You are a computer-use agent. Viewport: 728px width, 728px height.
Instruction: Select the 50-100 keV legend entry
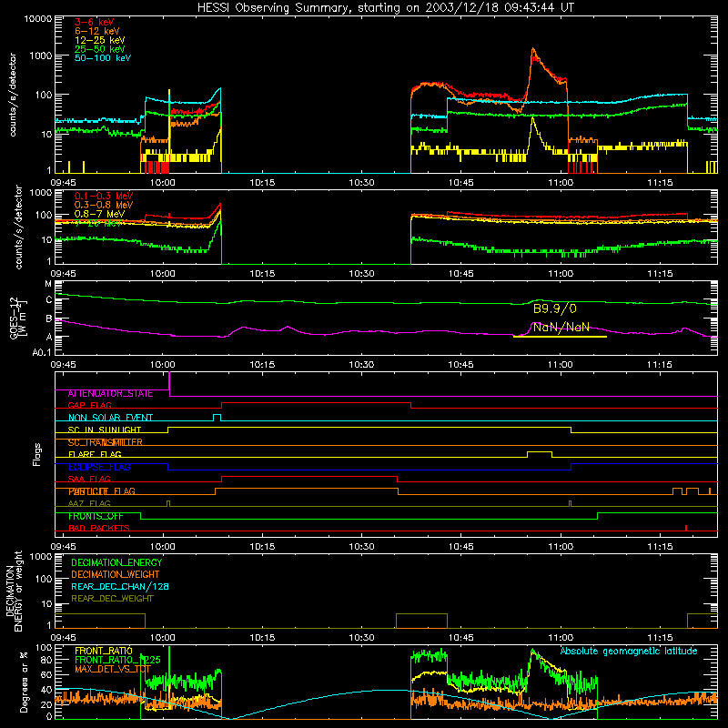click(103, 58)
